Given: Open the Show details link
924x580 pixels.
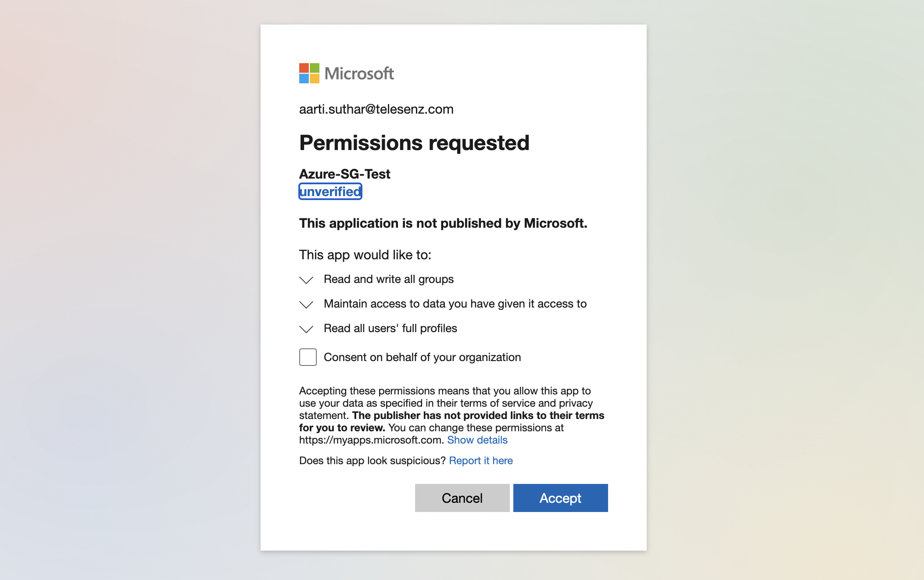Looking at the screenshot, I should tap(477, 440).
